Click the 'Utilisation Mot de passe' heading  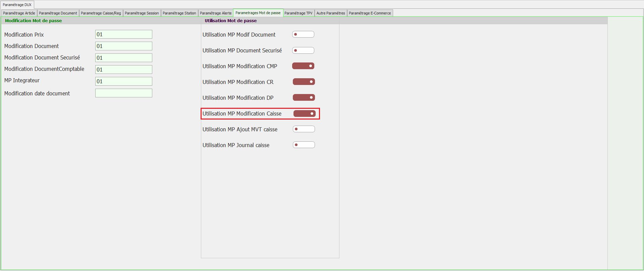pos(231,20)
